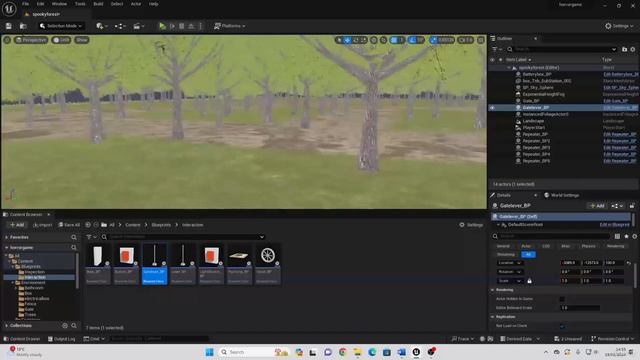640x360 pixels.
Task: Click the lock details icon
Action: tap(632, 206)
